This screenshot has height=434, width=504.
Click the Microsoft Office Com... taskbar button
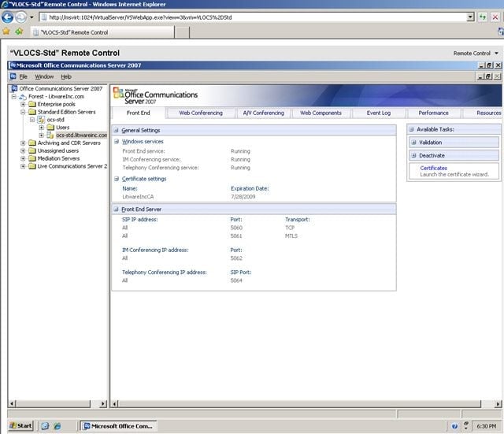tap(118, 426)
